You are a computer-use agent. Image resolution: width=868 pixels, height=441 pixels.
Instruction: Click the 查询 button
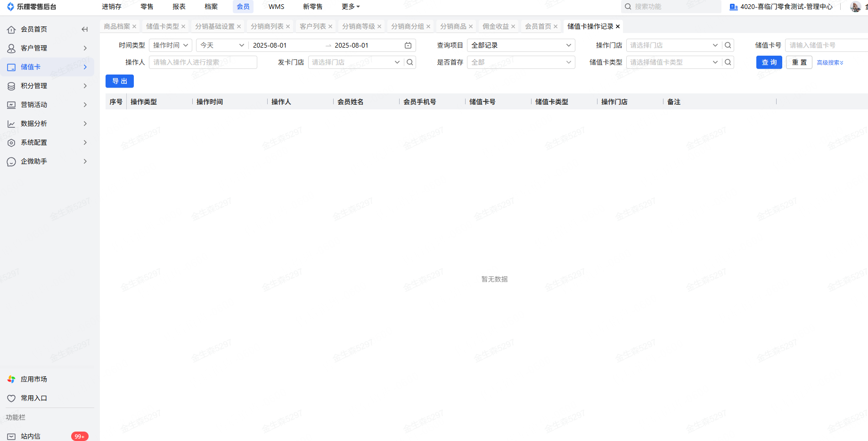tap(769, 62)
